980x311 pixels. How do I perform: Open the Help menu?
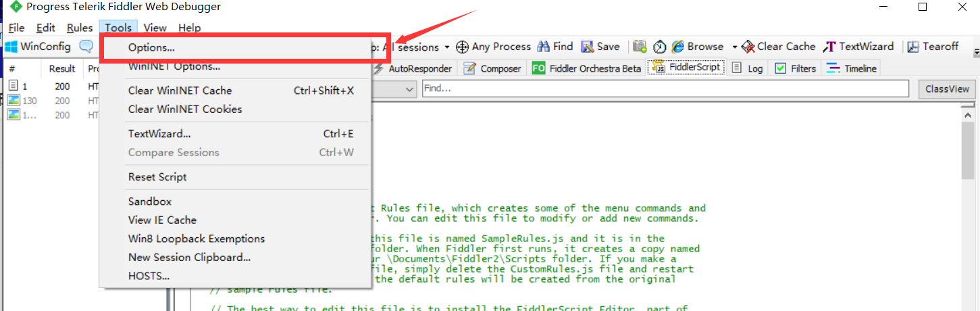coord(190,28)
